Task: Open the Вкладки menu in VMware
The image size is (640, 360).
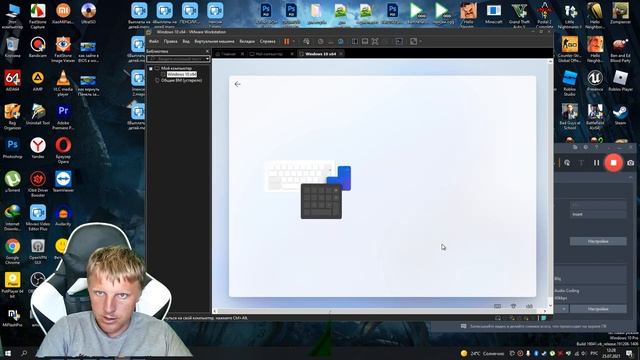Action: (247, 41)
